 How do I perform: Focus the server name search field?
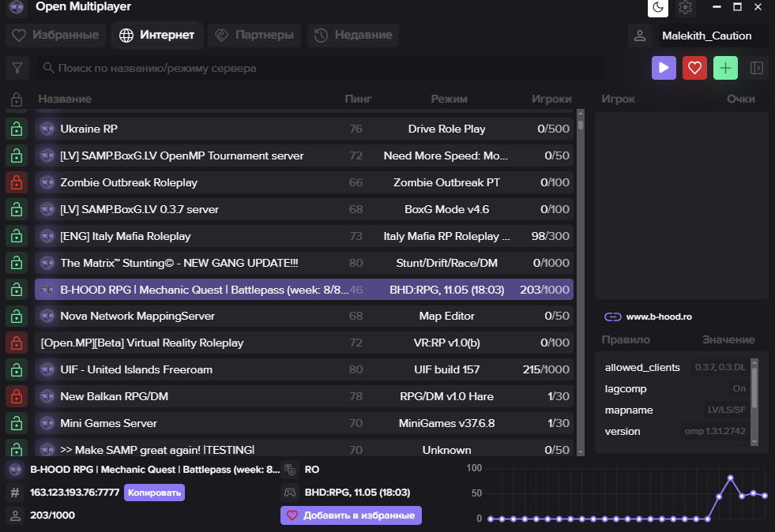pyautogui.click(x=319, y=68)
